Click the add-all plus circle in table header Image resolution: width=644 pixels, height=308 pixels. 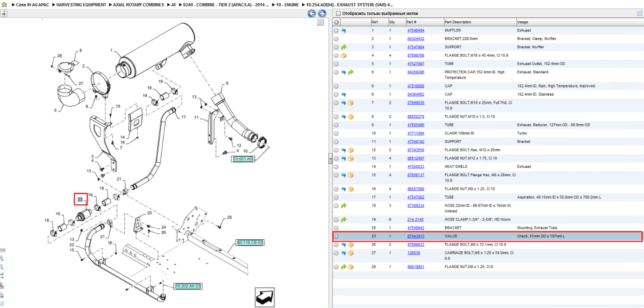[336, 22]
